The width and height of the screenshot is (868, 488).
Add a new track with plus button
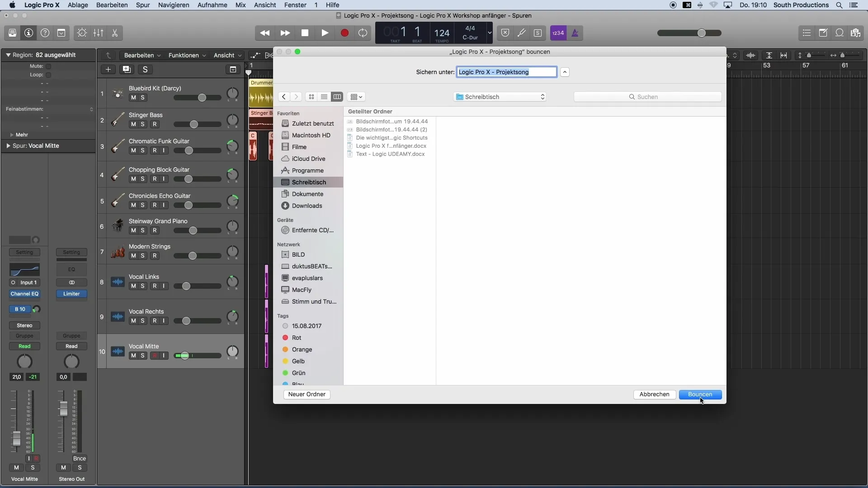pos(108,69)
